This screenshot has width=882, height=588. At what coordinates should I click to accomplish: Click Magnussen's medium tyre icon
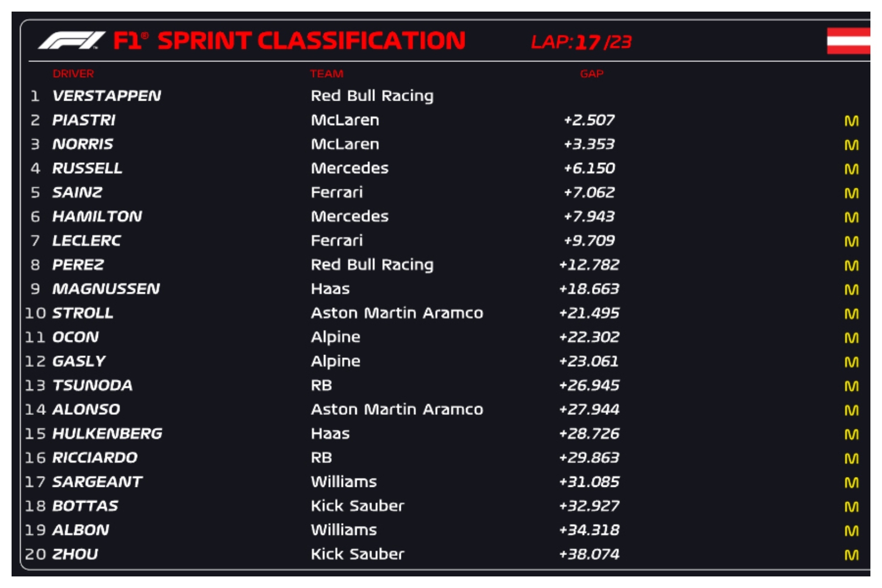pos(851,290)
